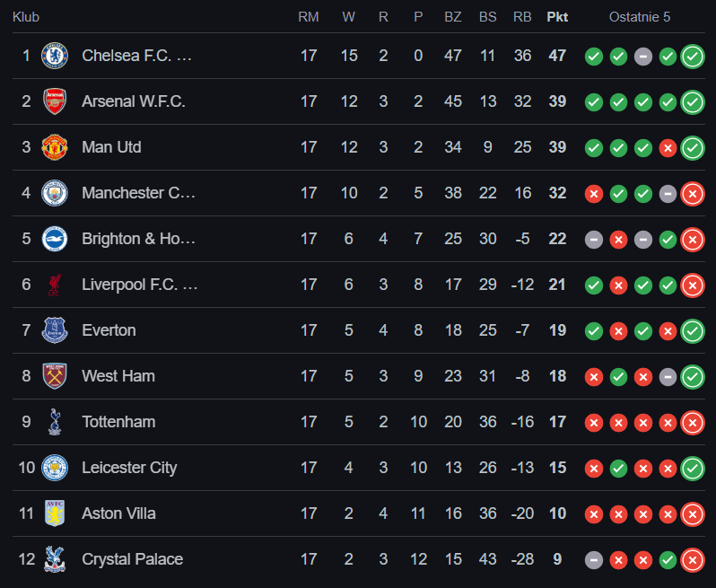This screenshot has width=716, height=588.
Task: Click the Klub column header
Action: (26, 17)
